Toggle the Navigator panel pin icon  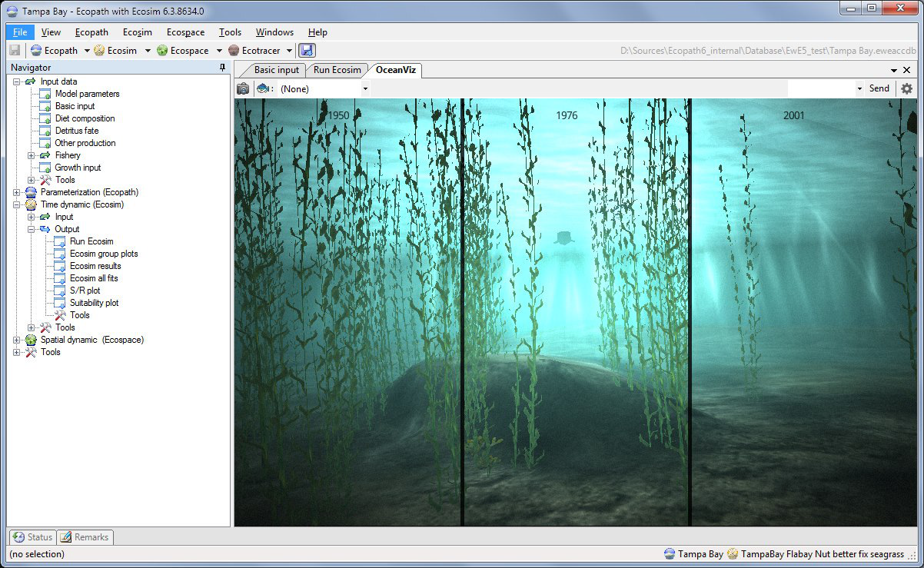(x=222, y=68)
